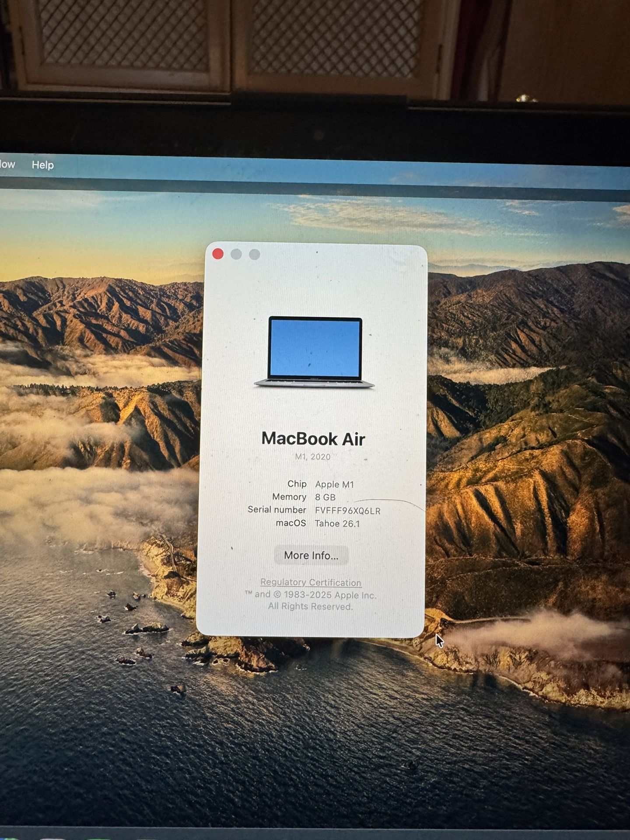Image resolution: width=630 pixels, height=840 pixels.
Task: Click the macOS label
Action: (291, 523)
